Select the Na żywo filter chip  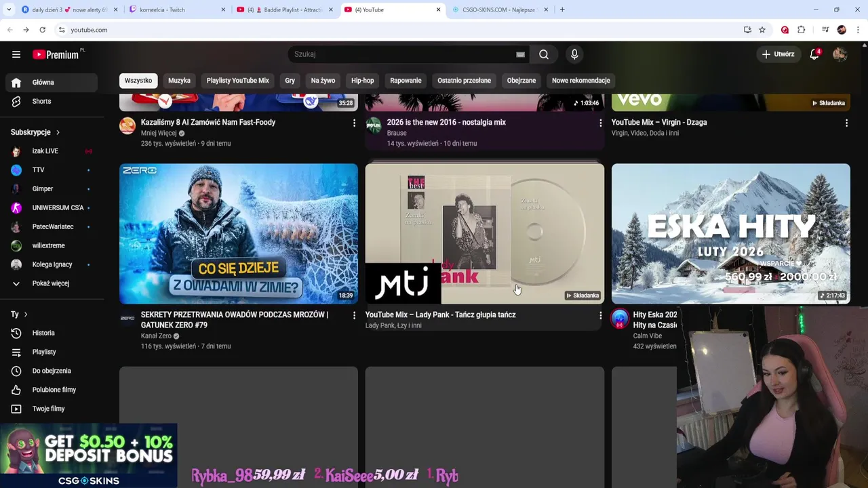coord(323,81)
